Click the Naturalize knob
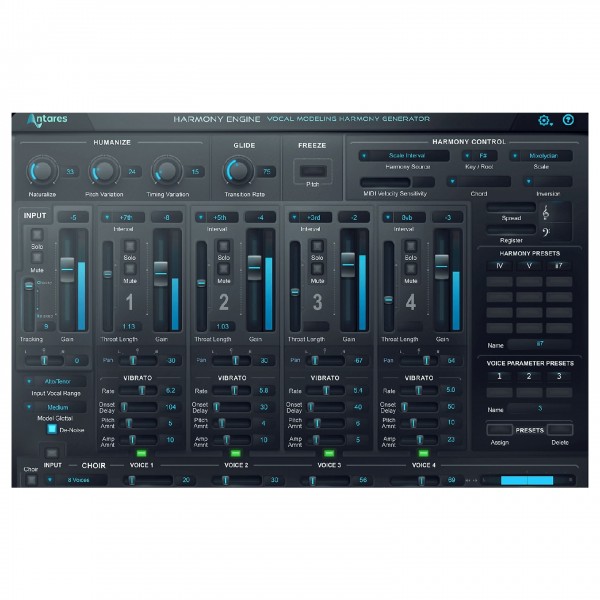 42,171
